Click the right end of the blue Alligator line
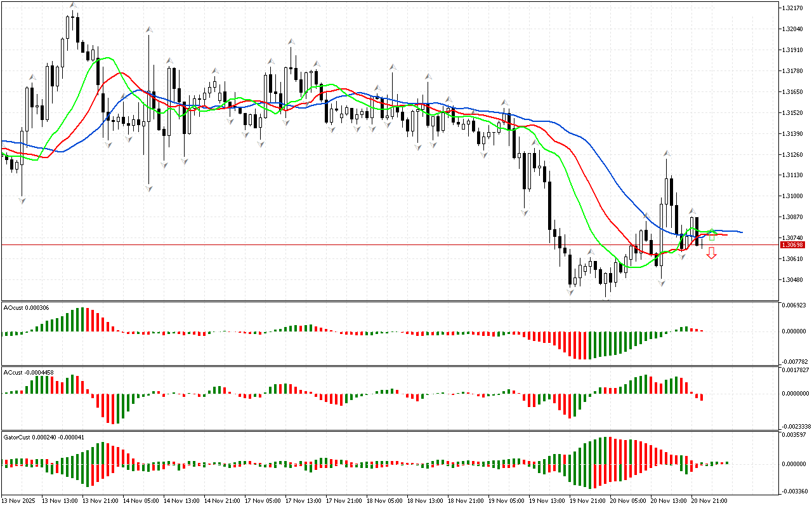Image resolution: width=812 pixels, height=508 pixels. pyautogui.click(x=741, y=232)
